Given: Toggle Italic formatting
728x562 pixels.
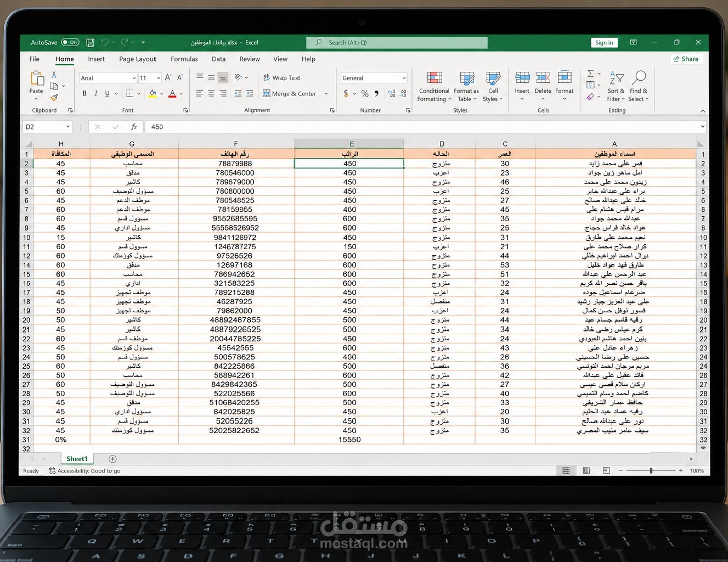Looking at the screenshot, I should point(96,94).
